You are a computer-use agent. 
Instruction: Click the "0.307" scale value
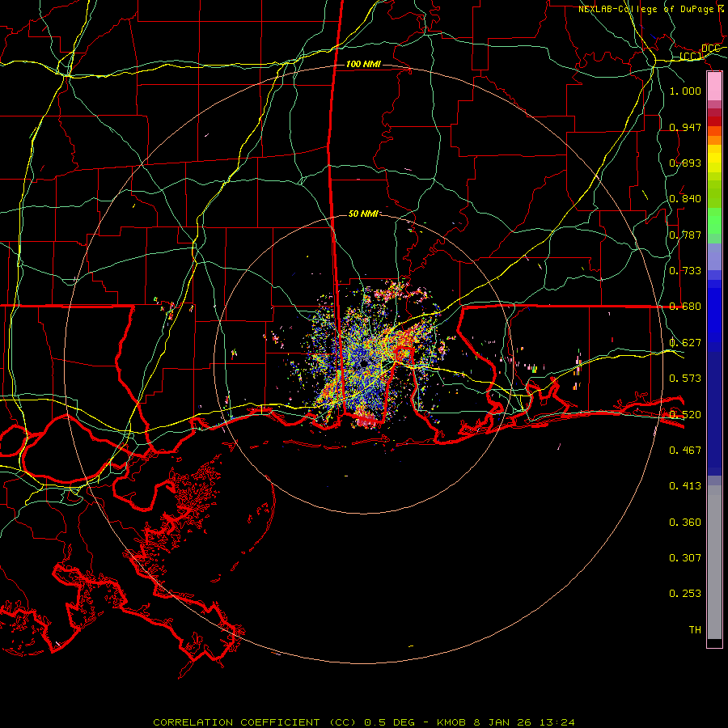point(685,557)
